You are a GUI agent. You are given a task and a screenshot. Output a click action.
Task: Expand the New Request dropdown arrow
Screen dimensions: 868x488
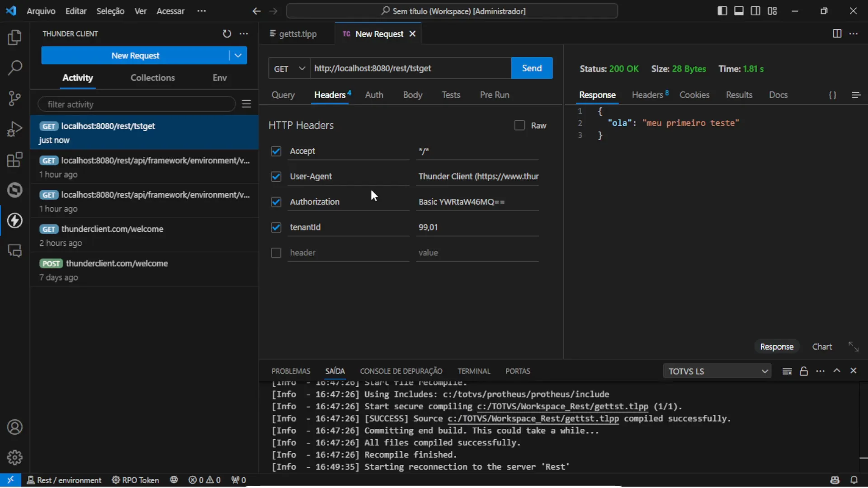click(238, 55)
